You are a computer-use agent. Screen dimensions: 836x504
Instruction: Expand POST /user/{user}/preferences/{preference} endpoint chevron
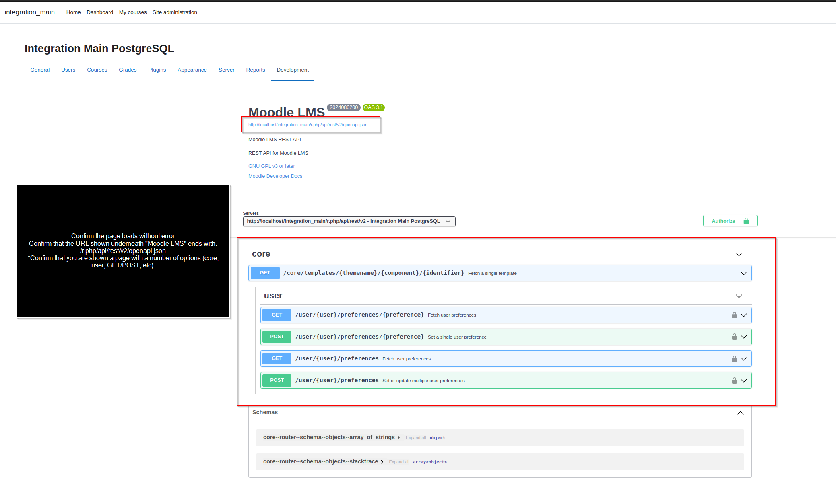click(x=744, y=337)
